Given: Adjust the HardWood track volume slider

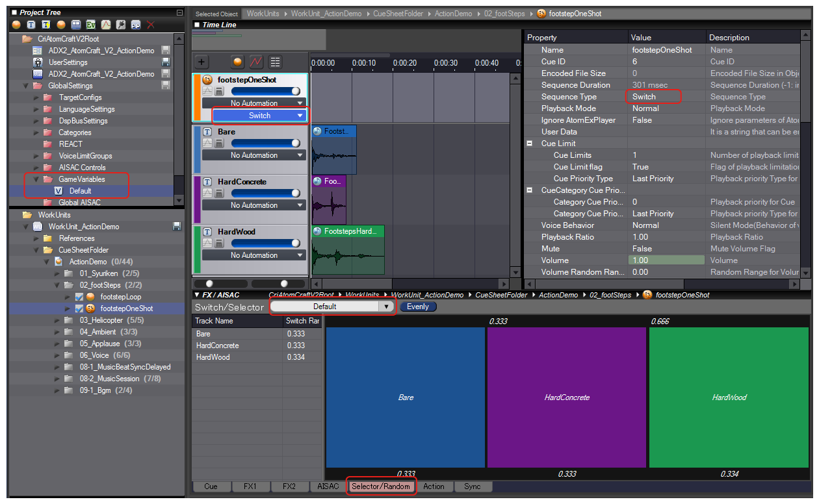Looking at the screenshot, I should [266, 243].
